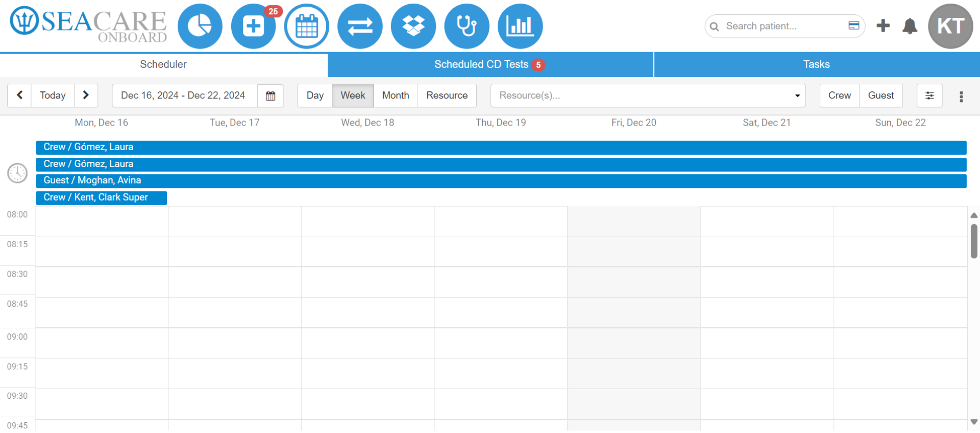Click the Today button

53,95
